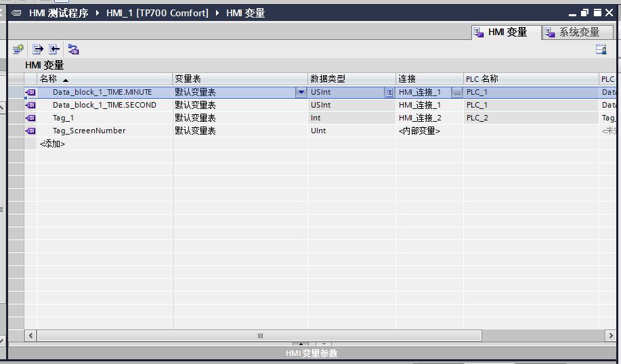Click the PLC 名称 column header
621x364 pixels.
click(x=531, y=78)
